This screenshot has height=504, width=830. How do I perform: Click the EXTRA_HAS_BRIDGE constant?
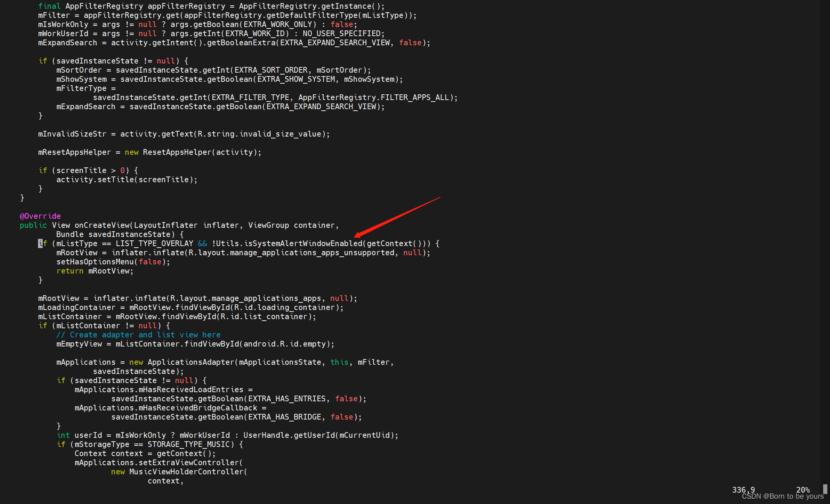tap(285, 417)
